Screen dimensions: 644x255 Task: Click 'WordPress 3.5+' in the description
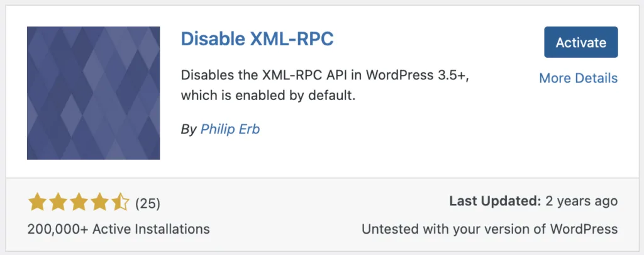tap(417, 76)
